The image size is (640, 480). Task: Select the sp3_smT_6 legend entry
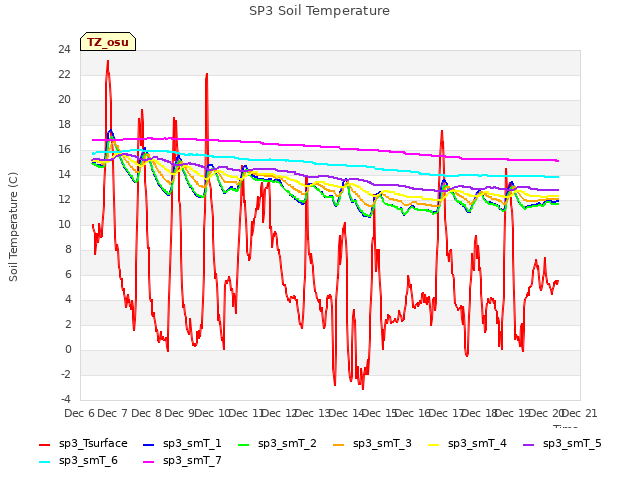78,460
